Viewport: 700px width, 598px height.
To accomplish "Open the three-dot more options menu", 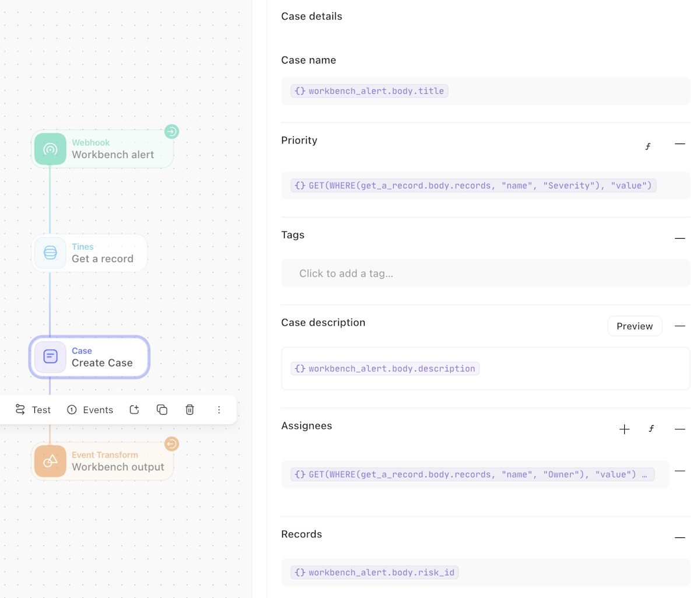I will pos(219,410).
